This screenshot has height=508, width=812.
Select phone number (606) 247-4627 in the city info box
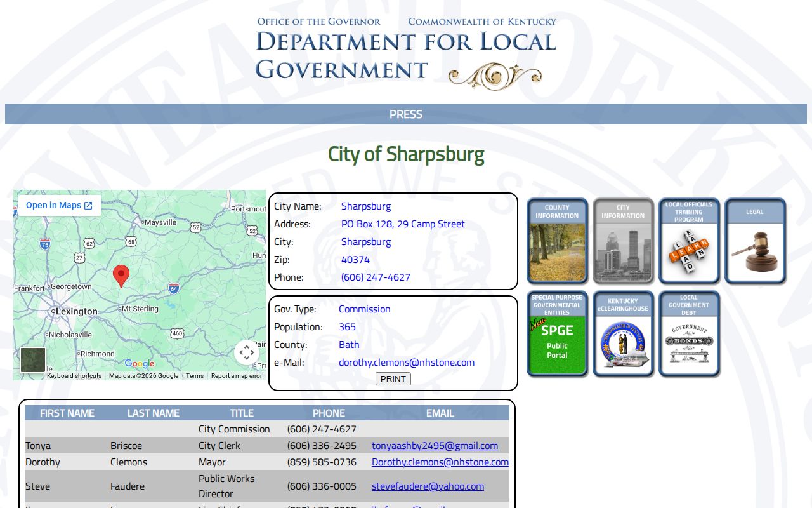point(376,277)
